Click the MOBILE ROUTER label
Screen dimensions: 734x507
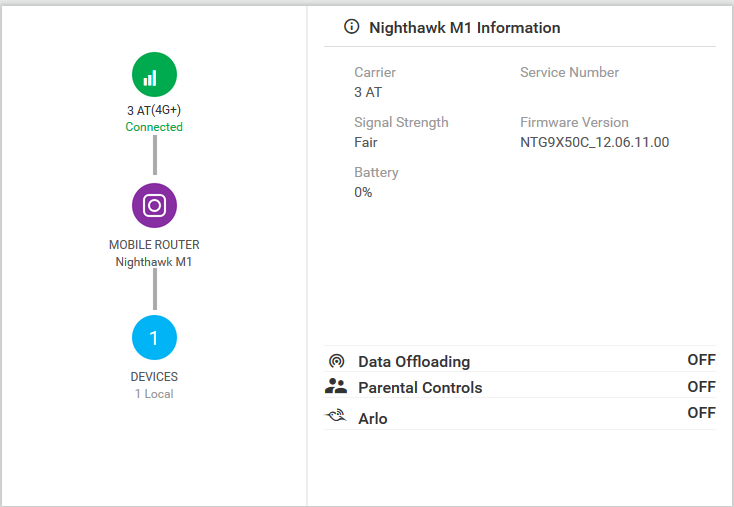(154, 245)
